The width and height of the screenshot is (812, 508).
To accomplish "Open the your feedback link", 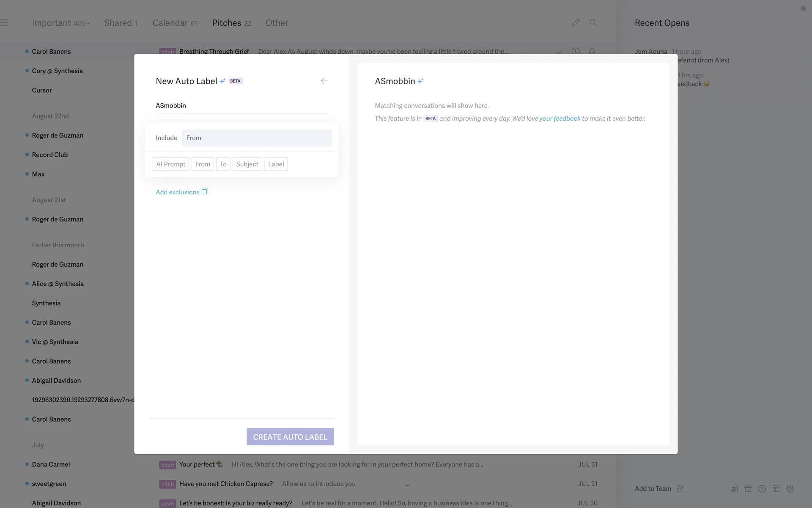I will click(x=560, y=119).
